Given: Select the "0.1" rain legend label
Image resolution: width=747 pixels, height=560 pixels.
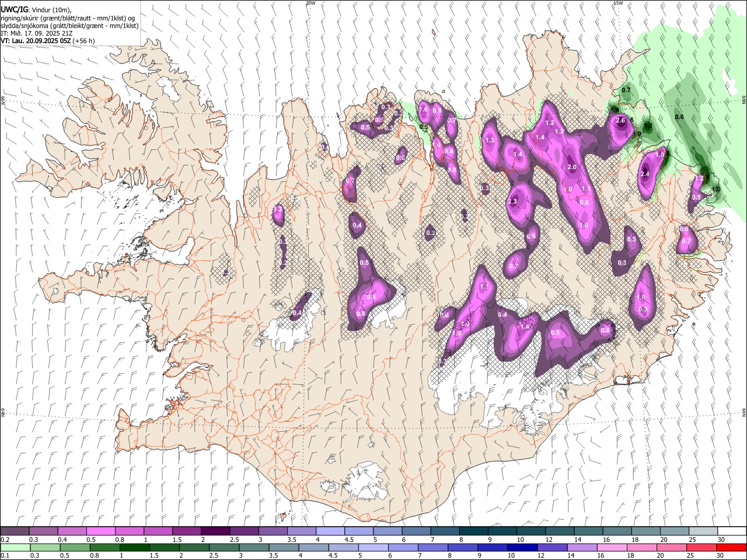Looking at the screenshot, I should click(x=5, y=555).
